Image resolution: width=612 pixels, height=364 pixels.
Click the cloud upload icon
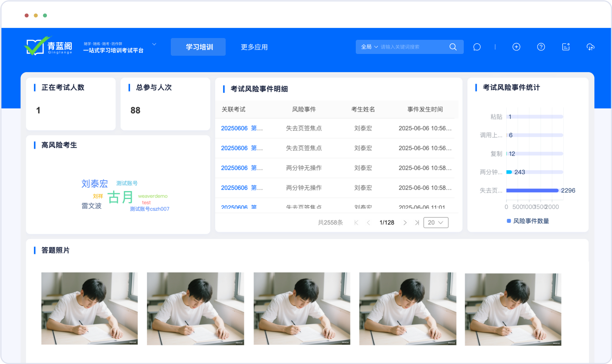pyautogui.click(x=590, y=47)
